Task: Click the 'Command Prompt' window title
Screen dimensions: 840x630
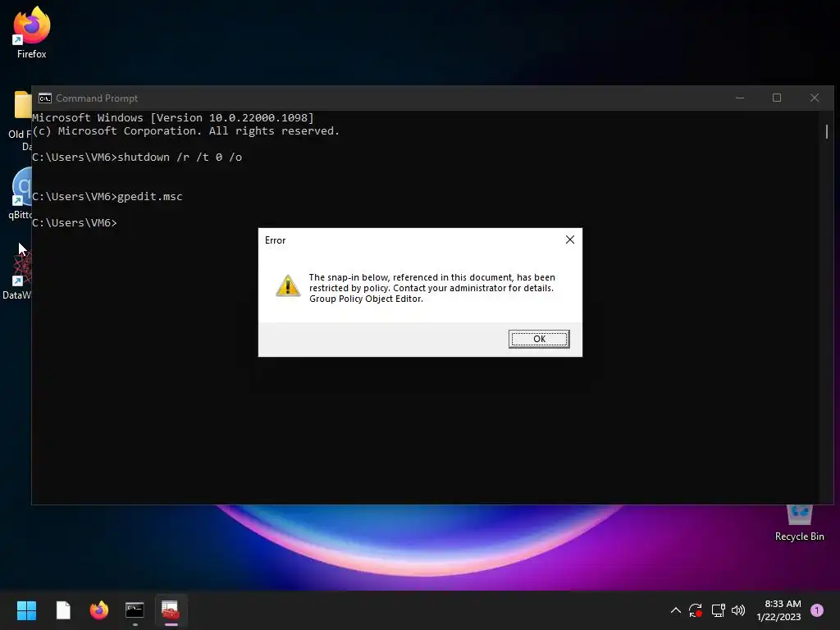Action: point(97,98)
